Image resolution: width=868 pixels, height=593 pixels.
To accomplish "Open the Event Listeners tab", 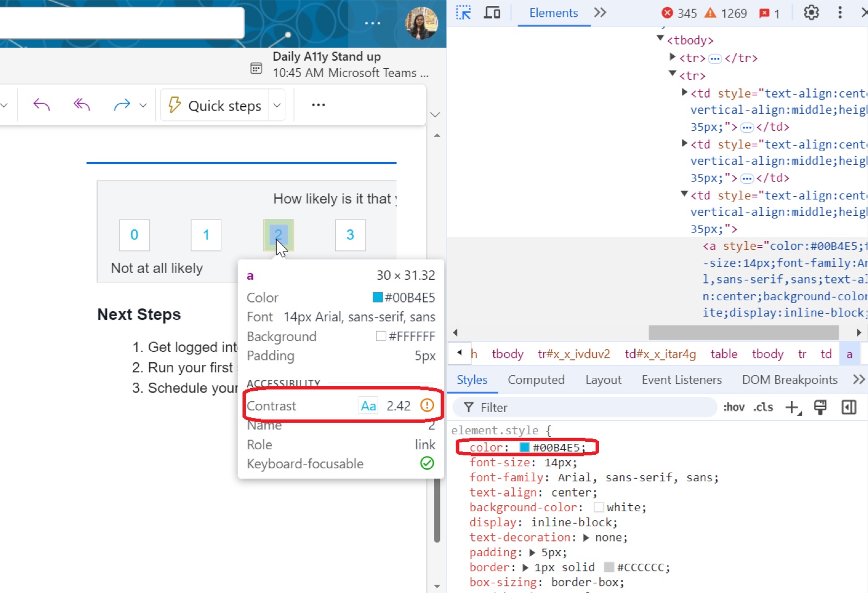I will (681, 380).
